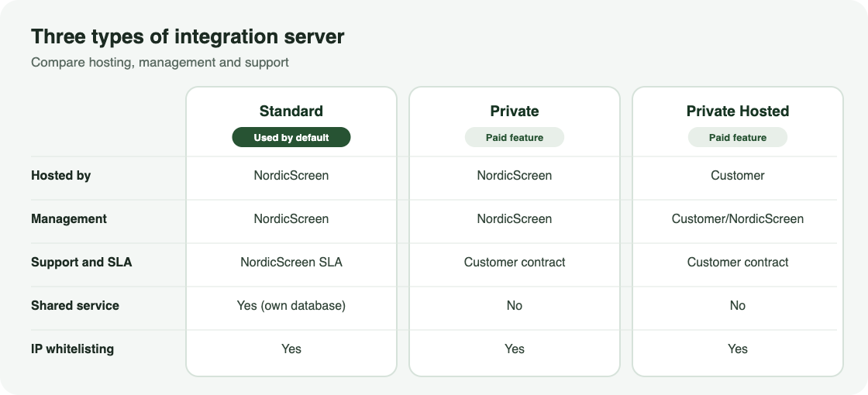Screen dimensions: 868x395
Task: Click IP whitelisting 'Yes' under Standard
Action: tap(291, 349)
